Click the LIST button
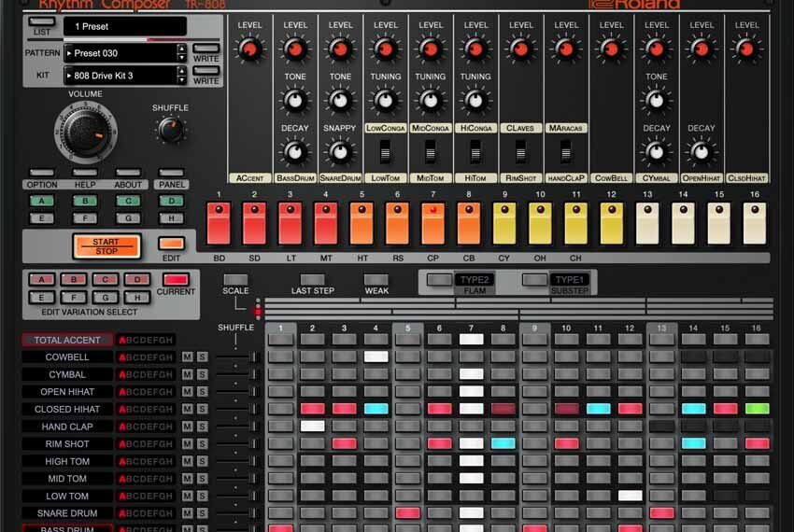Image resolution: width=794 pixels, height=532 pixels. click(x=41, y=21)
